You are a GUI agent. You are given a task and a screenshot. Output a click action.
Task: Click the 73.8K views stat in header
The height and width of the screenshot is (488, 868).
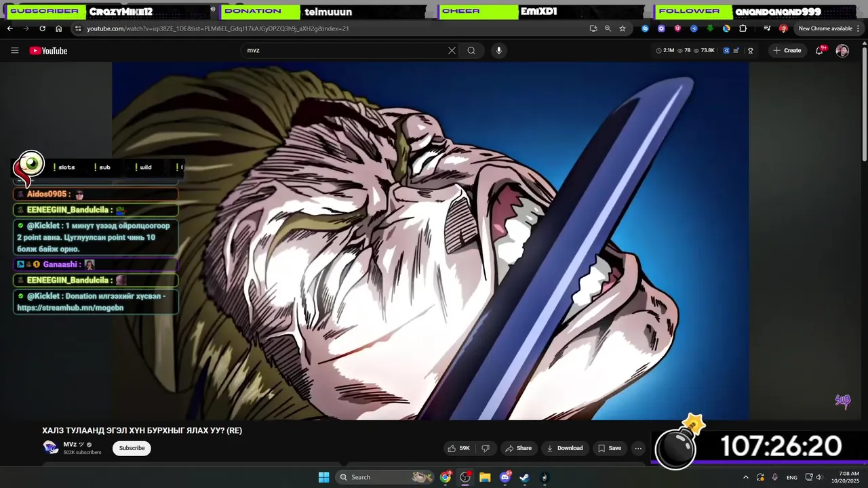704,50
